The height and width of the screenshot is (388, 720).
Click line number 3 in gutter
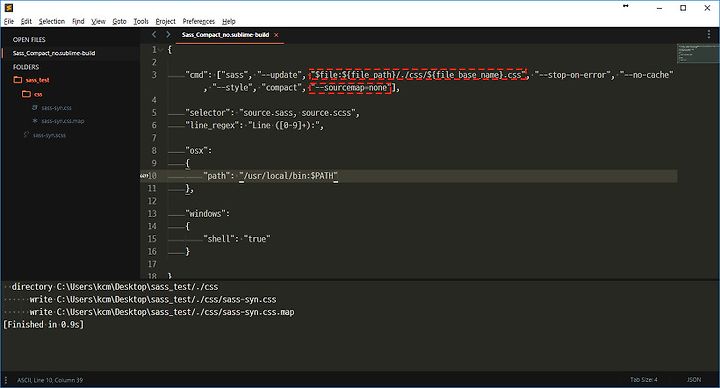(154, 75)
